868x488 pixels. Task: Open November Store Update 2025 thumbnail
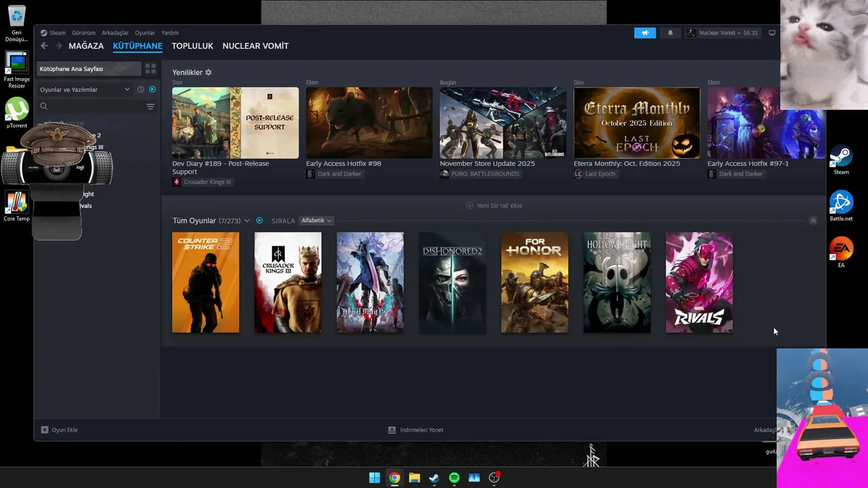click(x=503, y=123)
